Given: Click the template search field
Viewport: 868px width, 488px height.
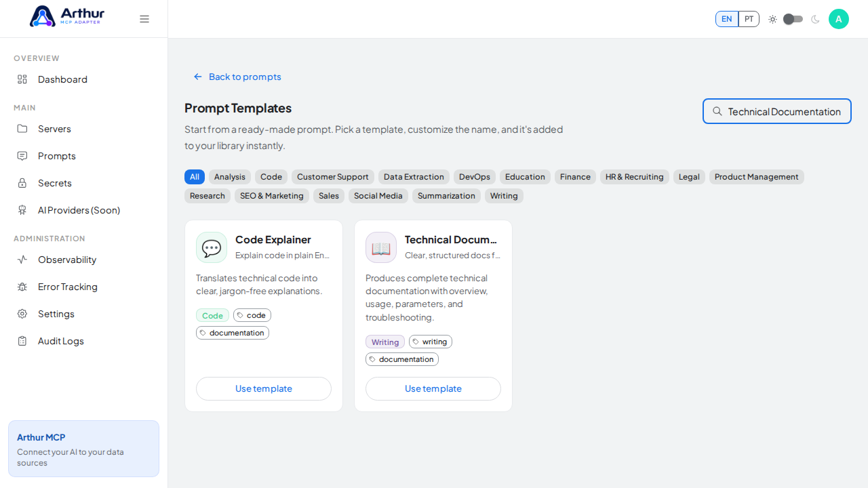Looking at the screenshot, I should (777, 111).
